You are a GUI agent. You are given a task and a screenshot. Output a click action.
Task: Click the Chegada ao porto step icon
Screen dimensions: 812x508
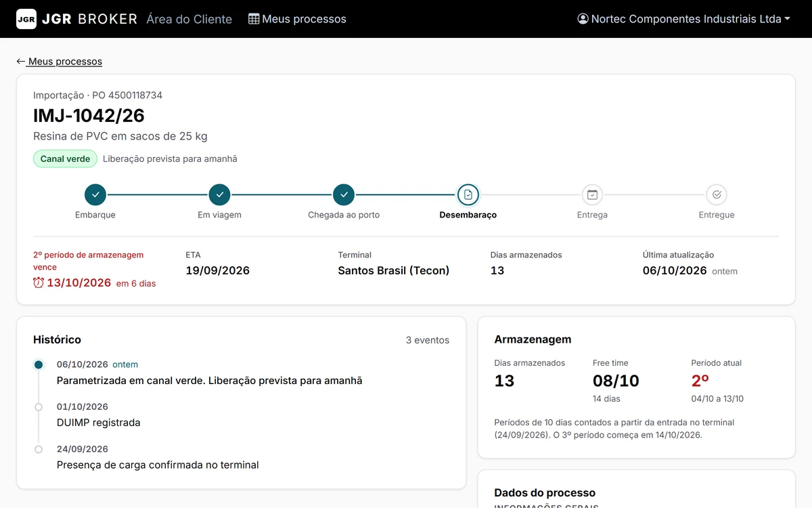344,195
